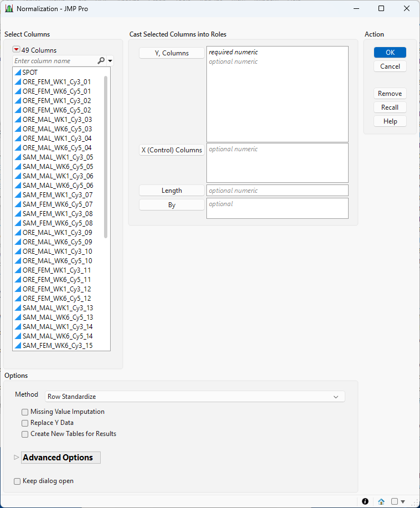420x508 pixels.
Task: Open the status bar dropdown arrow
Action: pos(403,501)
